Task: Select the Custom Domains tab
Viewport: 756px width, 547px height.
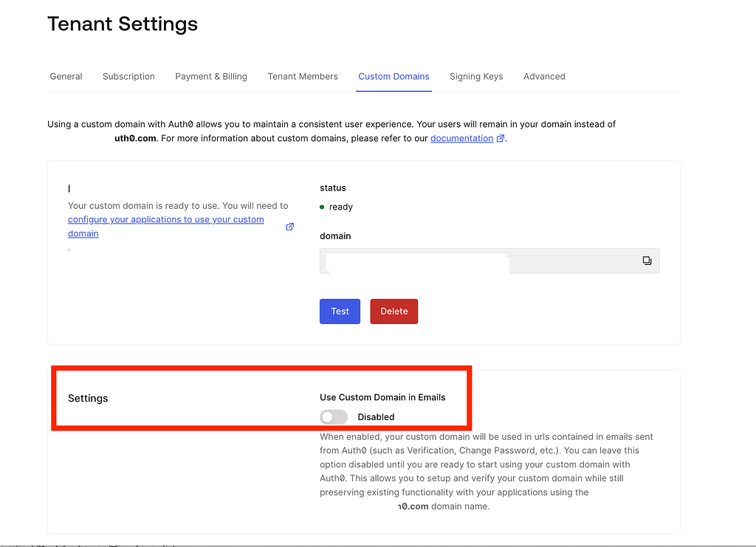Action: click(x=394, y=77)
